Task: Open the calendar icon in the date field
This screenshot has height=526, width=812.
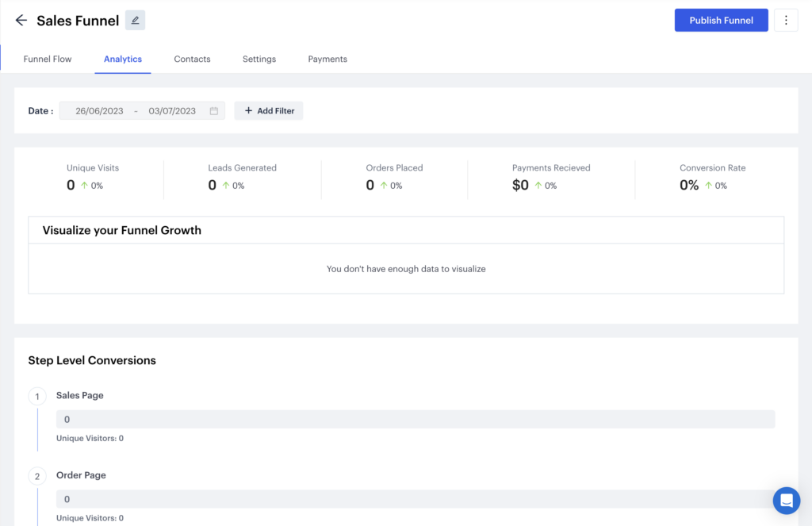Action: coord(213,110)
